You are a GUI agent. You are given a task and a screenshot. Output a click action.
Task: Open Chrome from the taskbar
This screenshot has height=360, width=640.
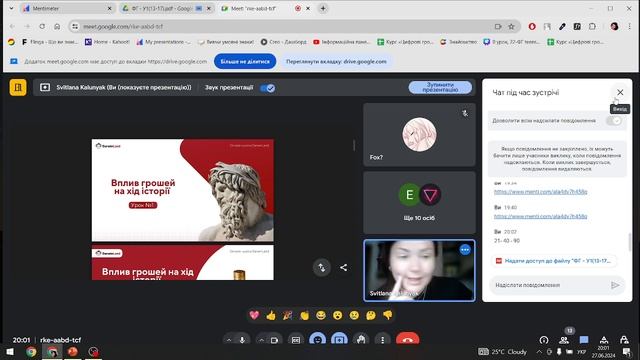click(x=31, y=351)
